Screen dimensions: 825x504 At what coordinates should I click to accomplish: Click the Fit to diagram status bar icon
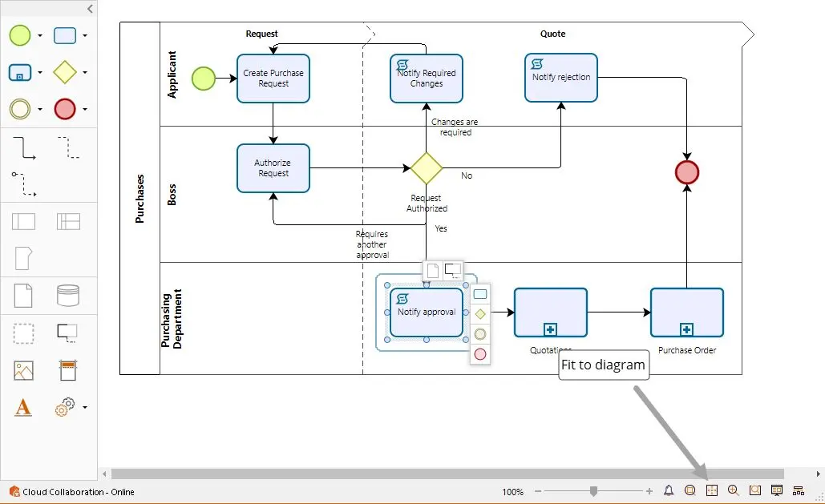(x=711, y=491)
